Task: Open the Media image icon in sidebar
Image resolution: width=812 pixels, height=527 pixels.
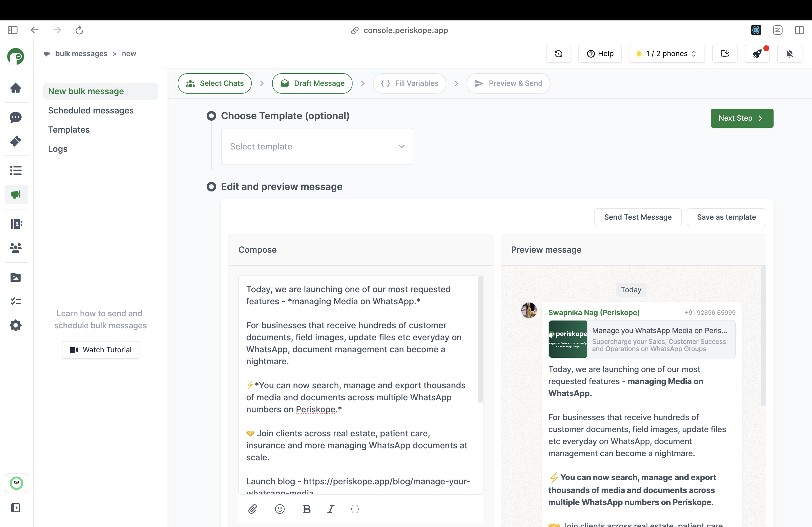Action: click(16, 278)
